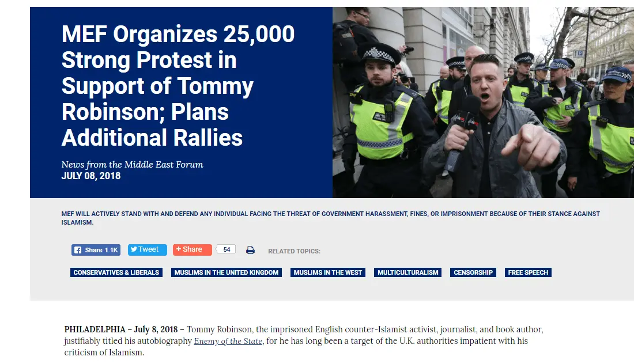Open Muslims in the West topic
Viewport: 634px width, 364px height.
point(328,272)
